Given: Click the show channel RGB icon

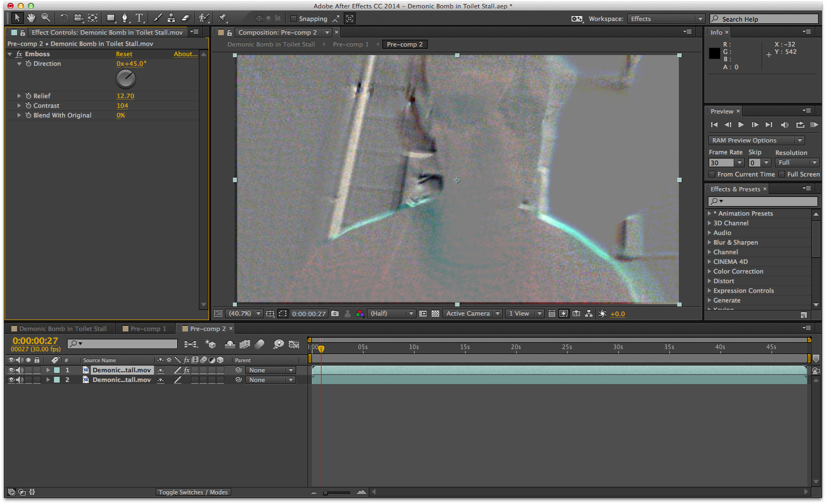Looking at the screenshot, I should (x=360, y=313).
